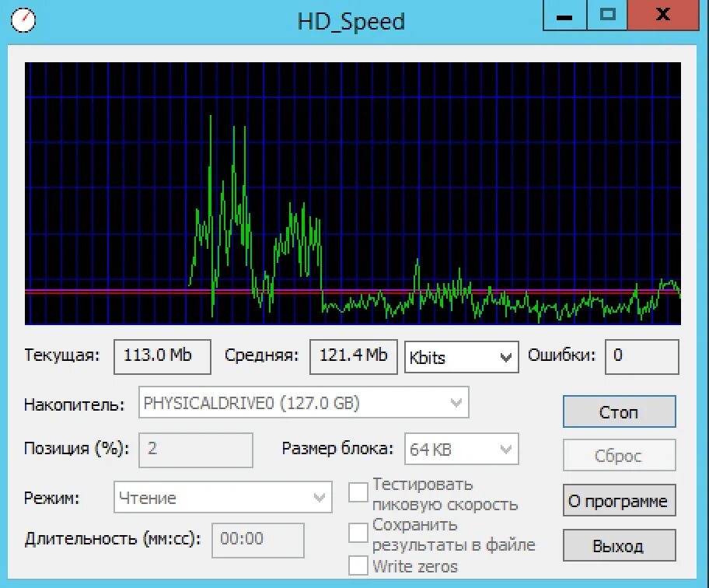Click the Режим label

tap(51, 498)
